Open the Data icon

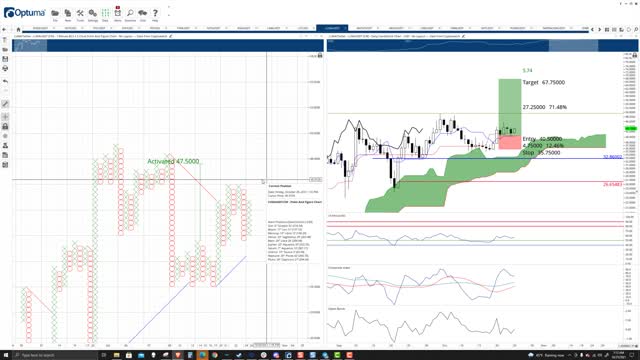(105, 14)
